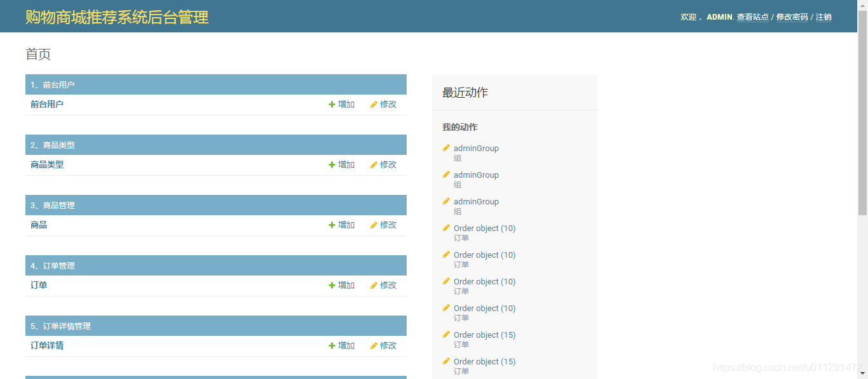Click the green plus icon for 订单
Viewport: 868px width, 379px height.
332,285
